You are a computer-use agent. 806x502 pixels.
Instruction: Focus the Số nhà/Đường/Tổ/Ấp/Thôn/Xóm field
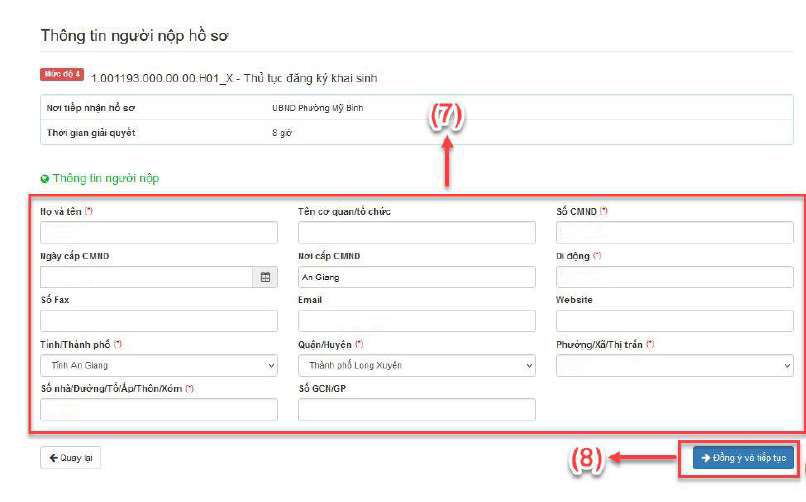(x=158, y=409)
